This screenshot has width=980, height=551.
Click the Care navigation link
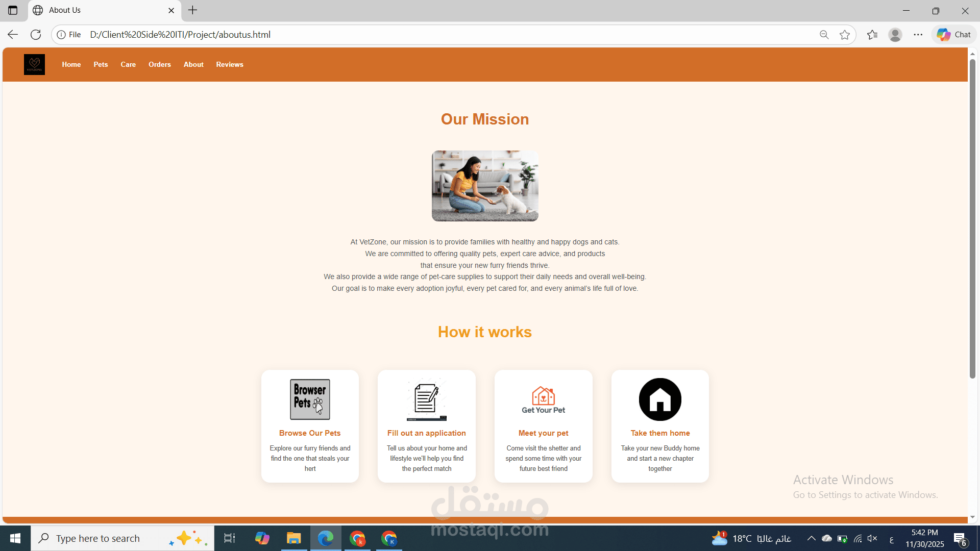(x=128, y=65)
